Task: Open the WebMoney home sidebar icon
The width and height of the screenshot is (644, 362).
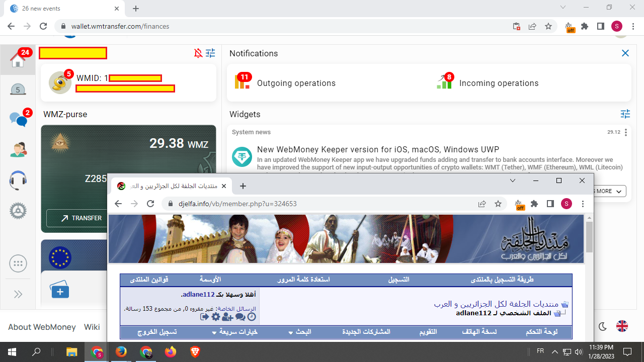Action: coord(18,60)
